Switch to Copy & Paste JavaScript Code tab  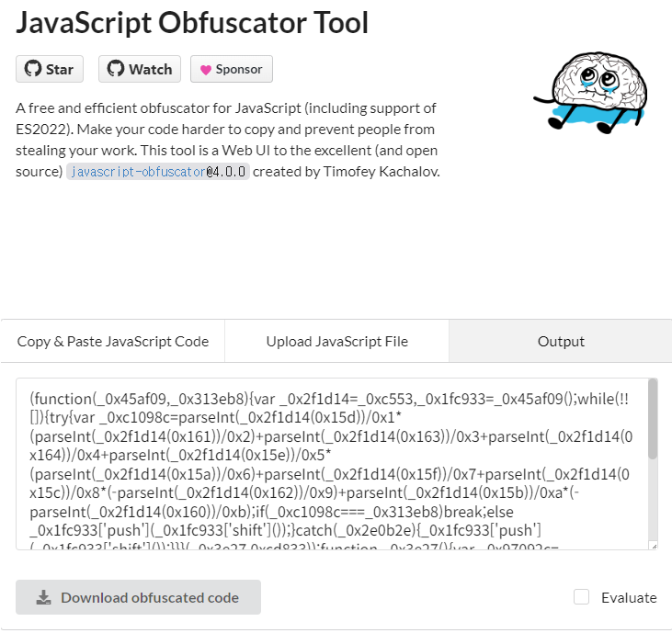pos(113,342)
